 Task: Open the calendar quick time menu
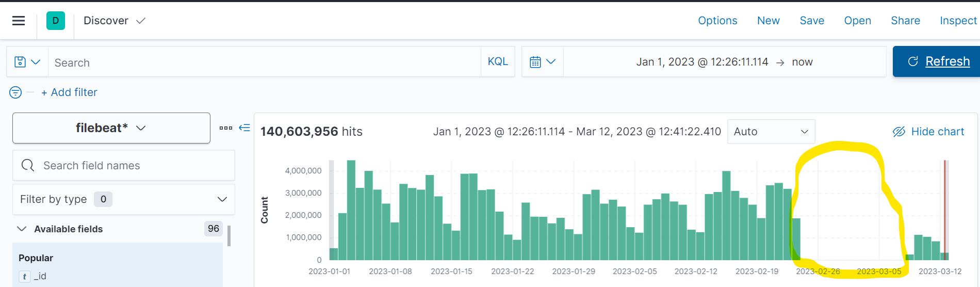543,62
